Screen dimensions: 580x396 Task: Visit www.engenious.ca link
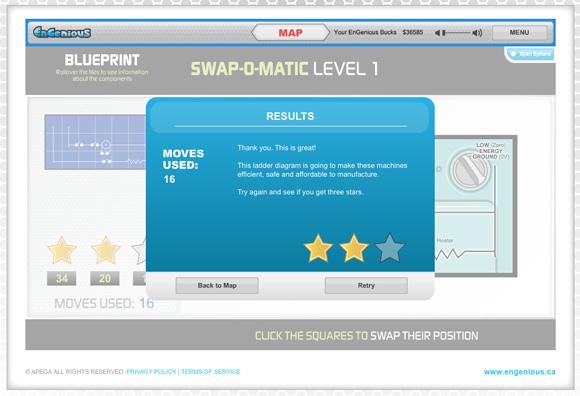coord(519,372)
